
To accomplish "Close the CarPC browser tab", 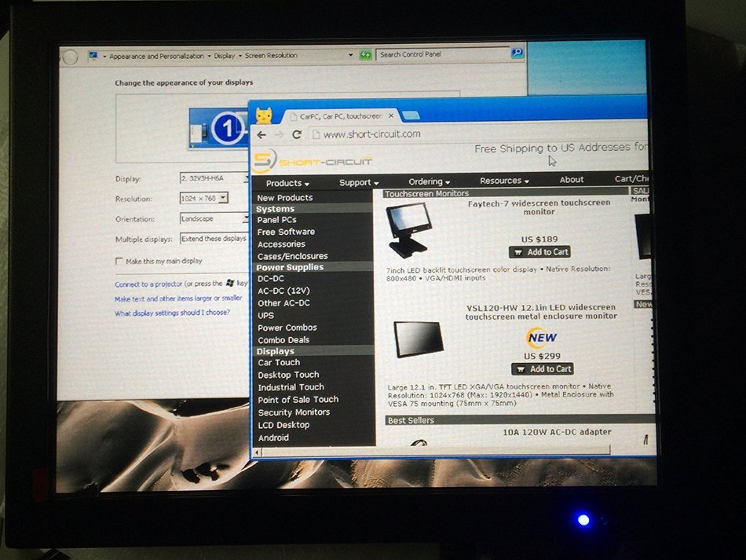I will click(x=390, y=115).
